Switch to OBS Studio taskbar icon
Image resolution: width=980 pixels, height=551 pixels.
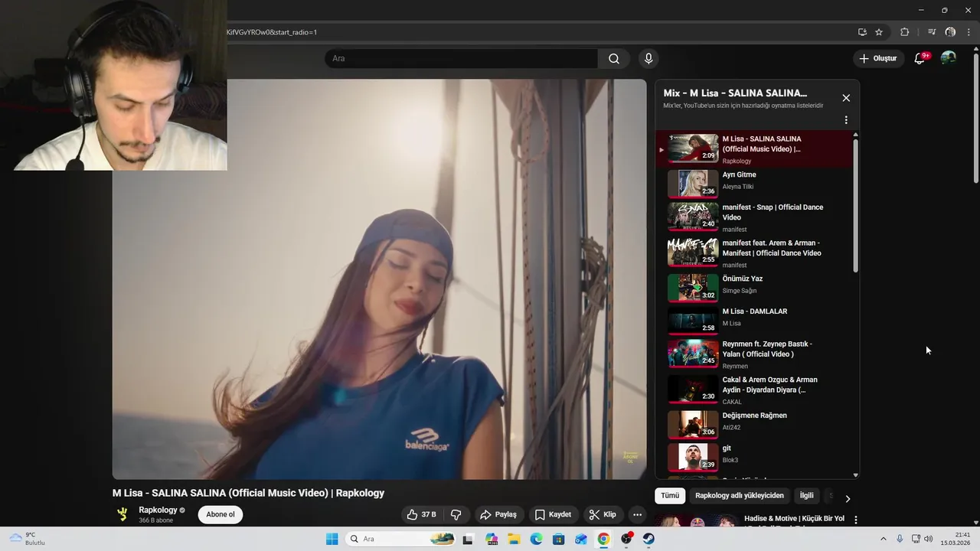pos(626,539)
